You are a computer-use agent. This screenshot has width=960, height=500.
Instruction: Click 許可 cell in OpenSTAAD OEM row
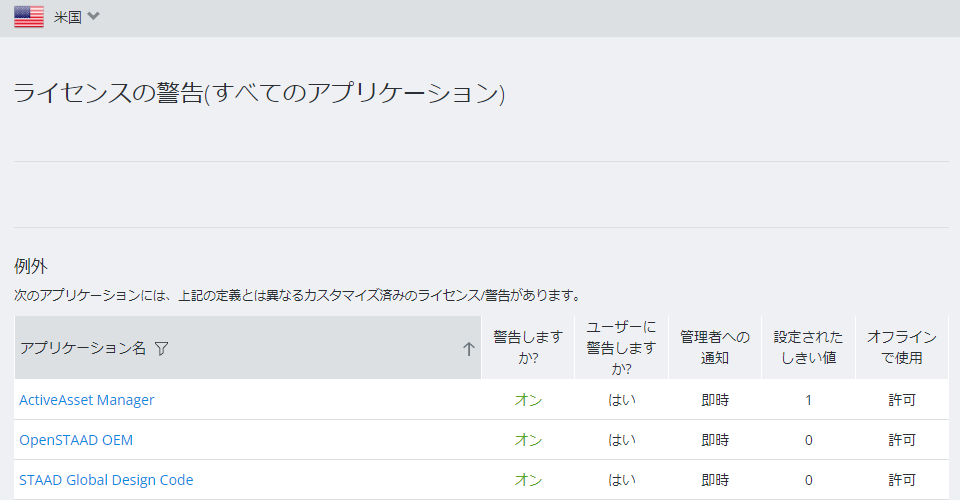click(x=902, y=440)
